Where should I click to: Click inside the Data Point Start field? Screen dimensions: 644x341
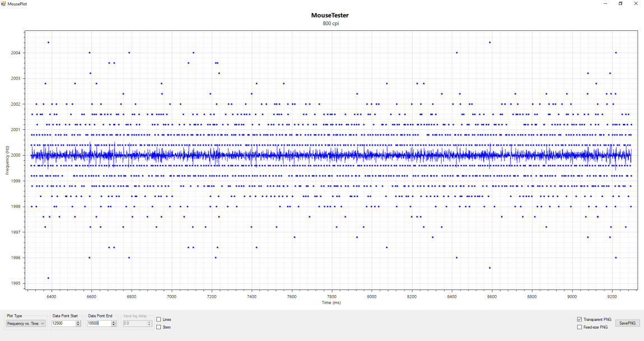[62, 324]
